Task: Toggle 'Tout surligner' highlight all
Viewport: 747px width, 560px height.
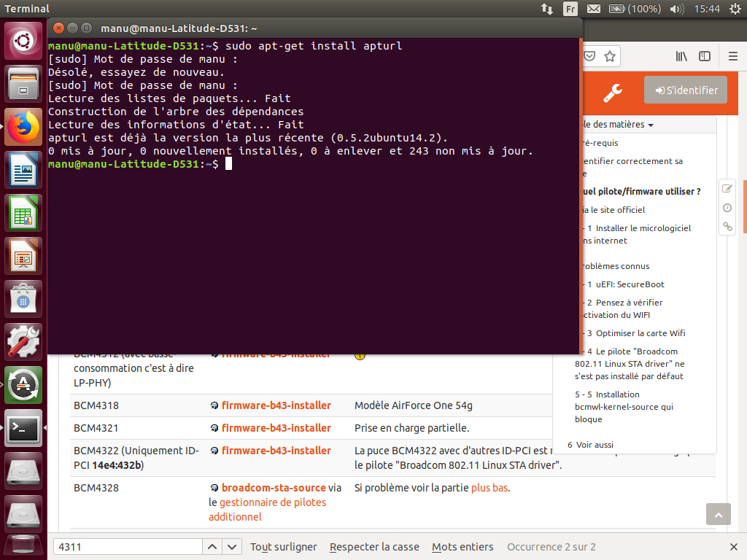Action: click(284, 547)
